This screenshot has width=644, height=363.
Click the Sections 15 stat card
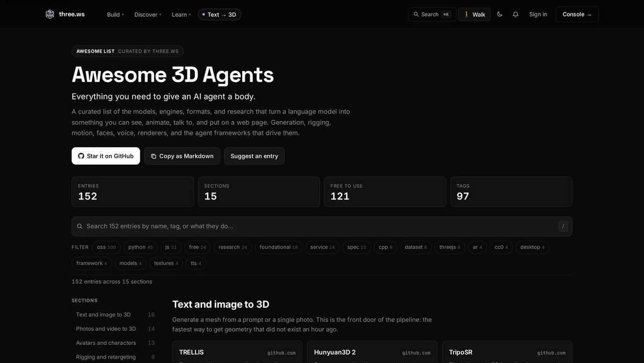(x=259, y=192)
